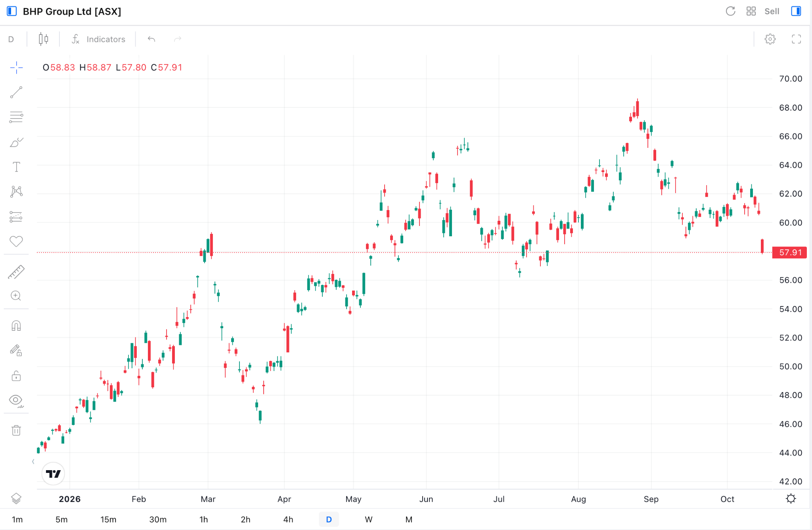Toggle stay in drawing mode
812x530 pixels.
click(x=16, y=350)
